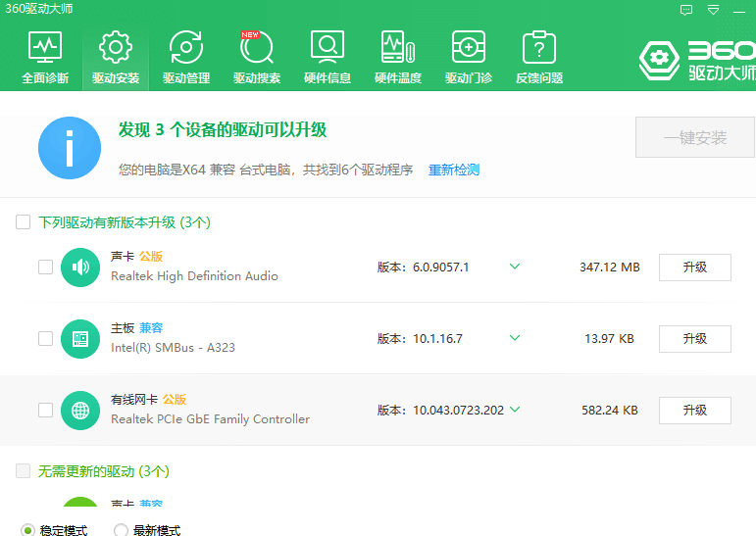Check the 声卡 Realtek audio driver checkbox
Image resolution: width=756 pixels, height=536 pixels.
coord(45,267)
